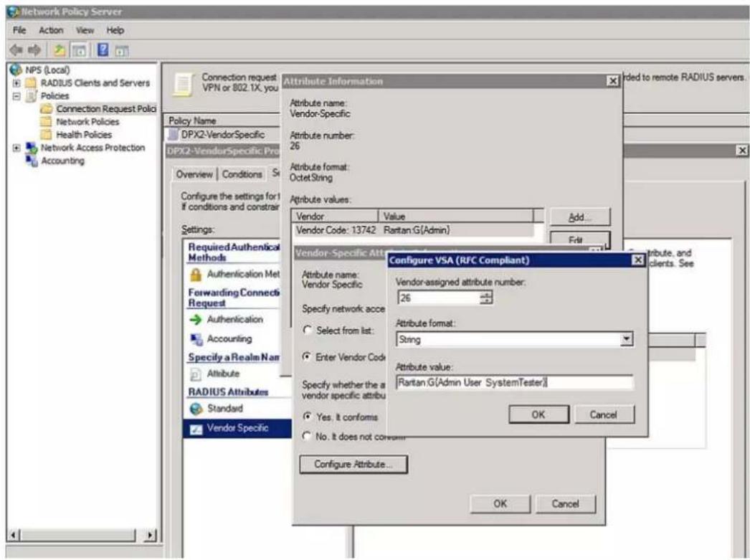Click the Show/Hide action pane toolbar icon
Image resolution: width=750 pixels, height=560 pixels.
(121, 49)
